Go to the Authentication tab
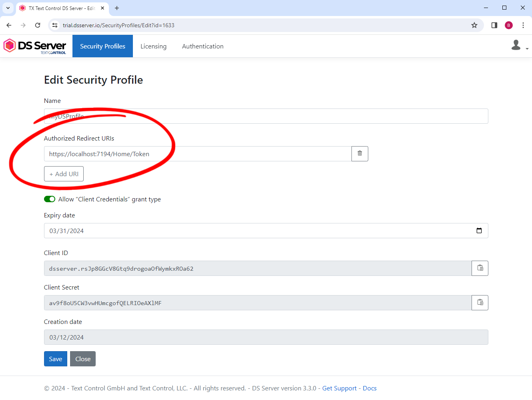 [203, 46]
